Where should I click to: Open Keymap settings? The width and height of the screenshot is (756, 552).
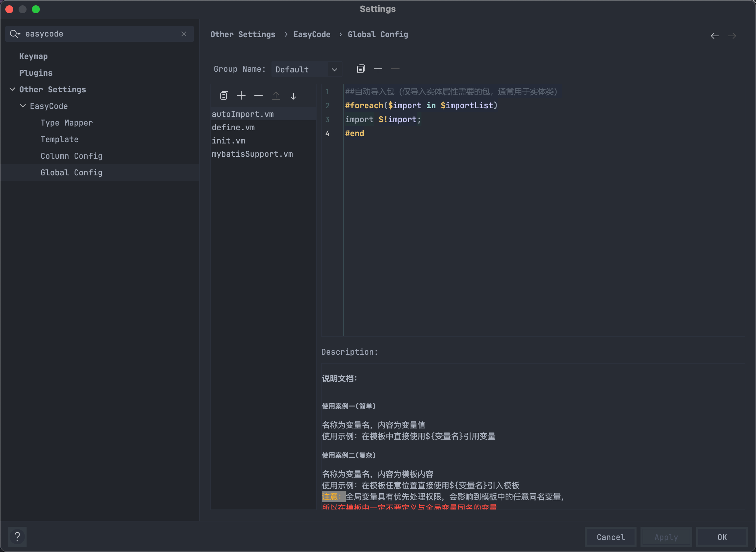pos(34,56)
